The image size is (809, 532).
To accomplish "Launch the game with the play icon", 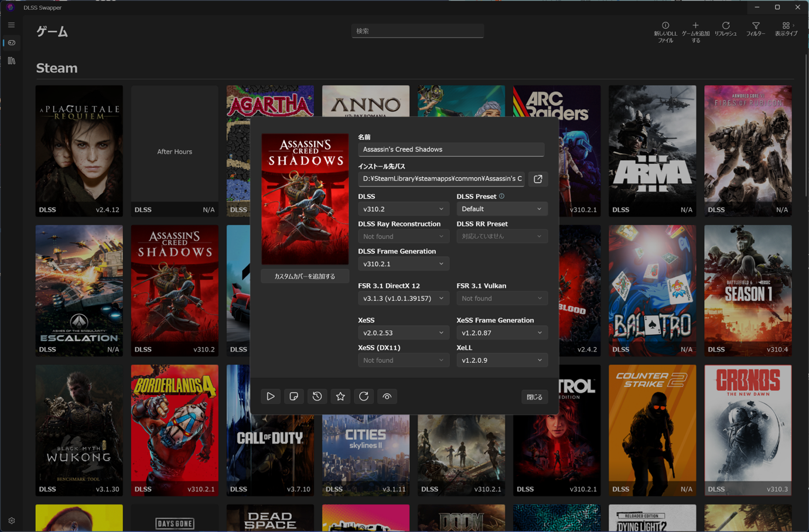I will [271, 397].
